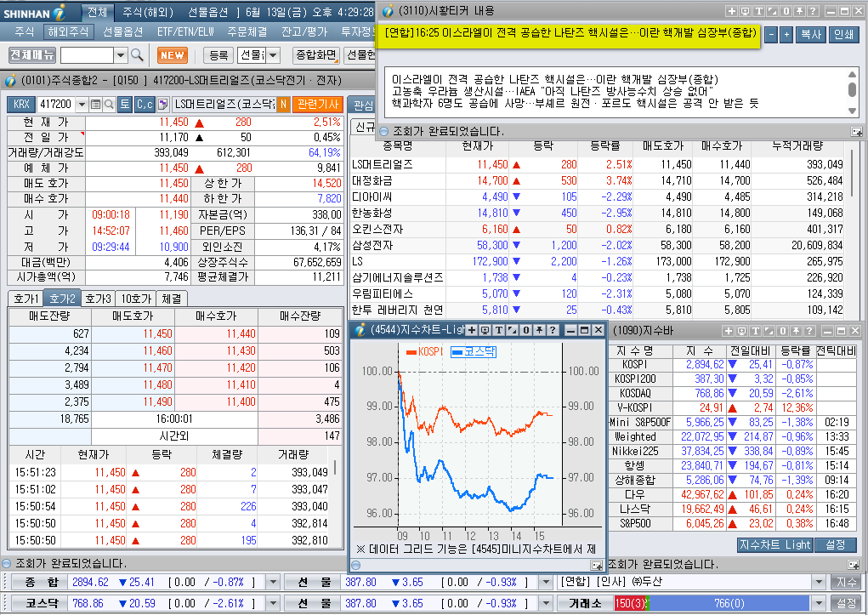Select the 10호가 tab
This screenshot has width=868, height=615.
tap(136, 299)
